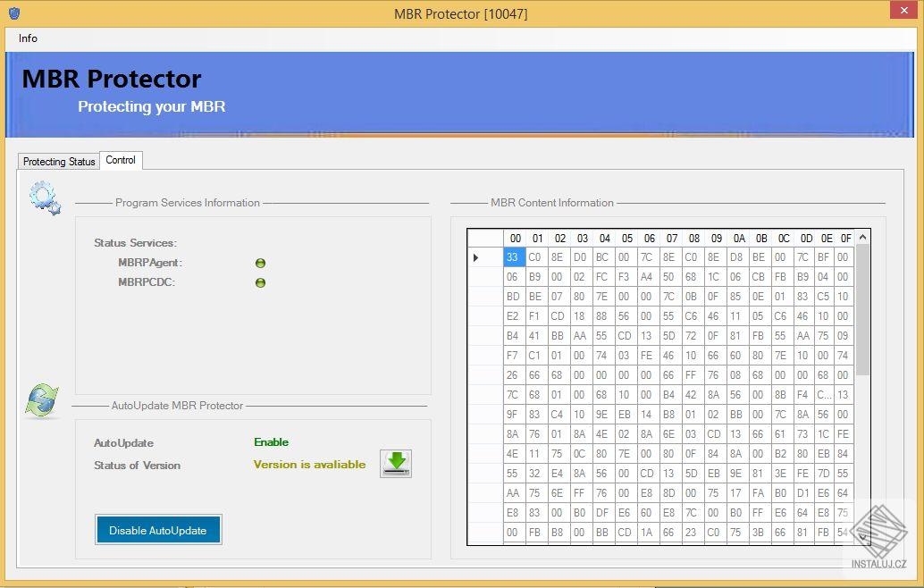Click column header 0A in hex grid
The width and height of the screenshot is (924, 588).
coord(739,238)
